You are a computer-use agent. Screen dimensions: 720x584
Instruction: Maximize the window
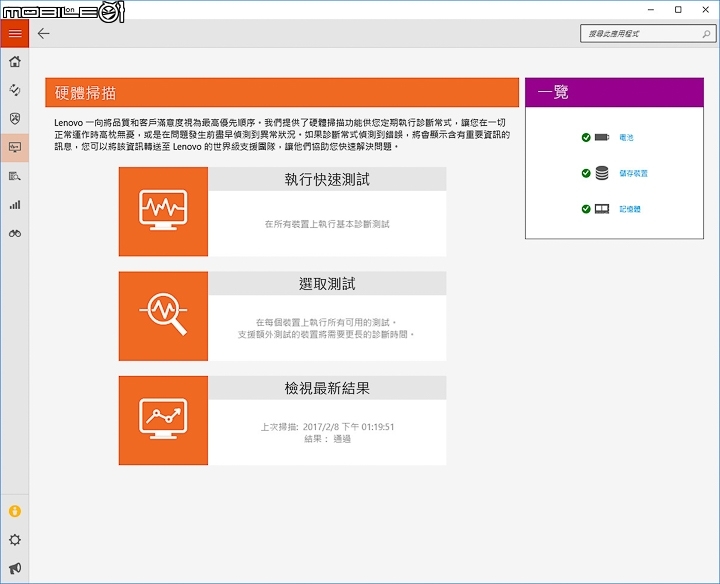click(x=678, y=10)
